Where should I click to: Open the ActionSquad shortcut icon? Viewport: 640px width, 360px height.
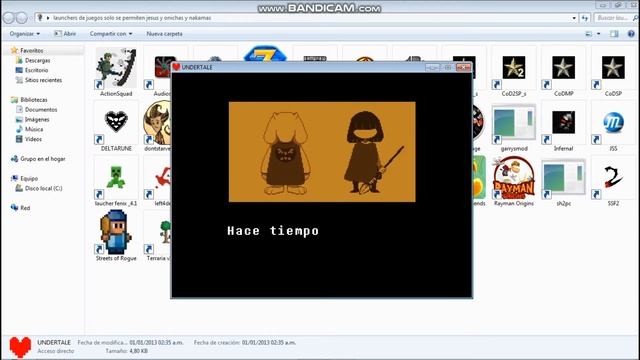116,68
